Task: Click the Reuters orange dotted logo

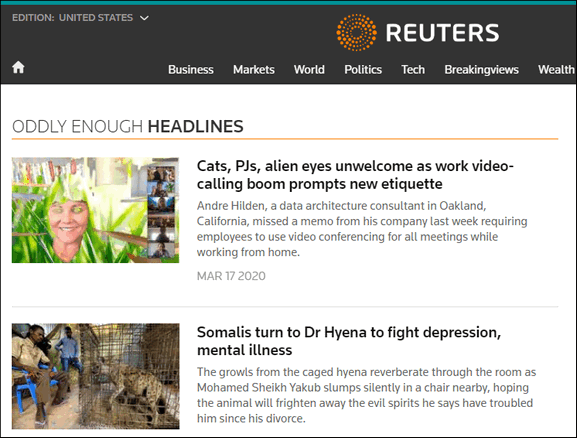Action: click(x=356, y=32)
